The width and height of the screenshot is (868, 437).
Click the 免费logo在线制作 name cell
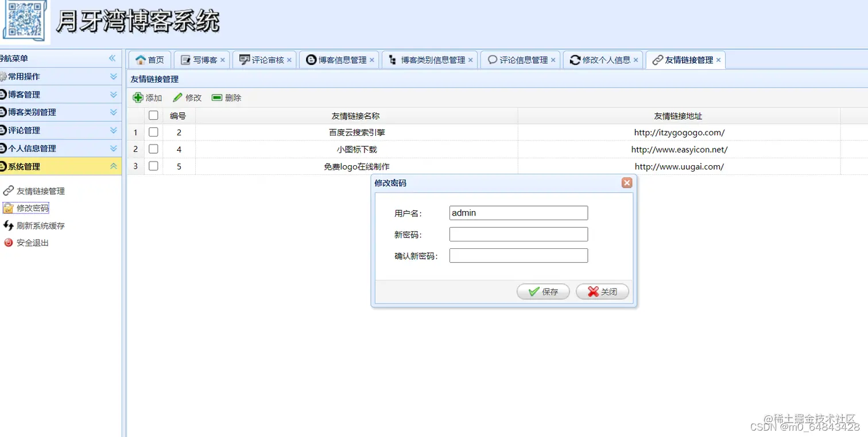click(x=356, y=166)
